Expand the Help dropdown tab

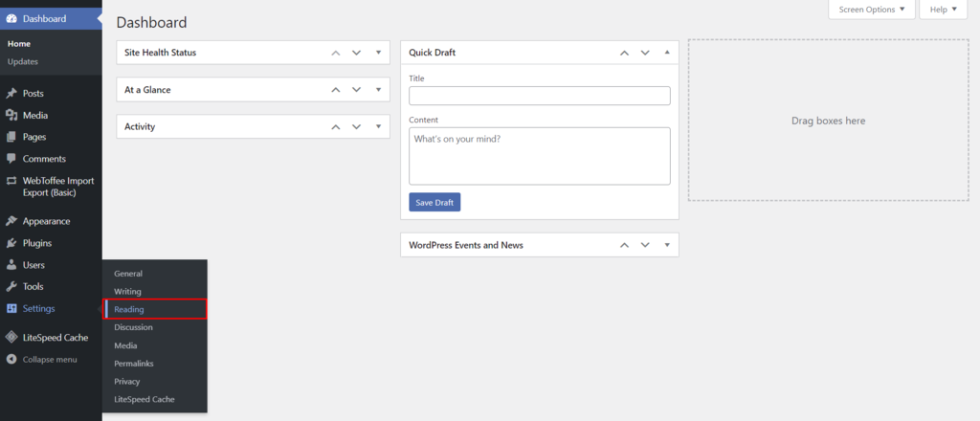(944, 10)
